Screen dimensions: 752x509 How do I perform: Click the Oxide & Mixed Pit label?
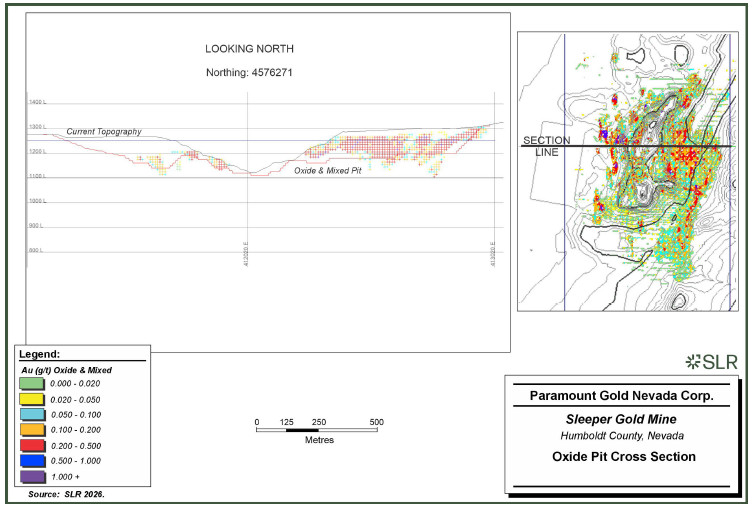pyautogui.click(x=328, y=170)
